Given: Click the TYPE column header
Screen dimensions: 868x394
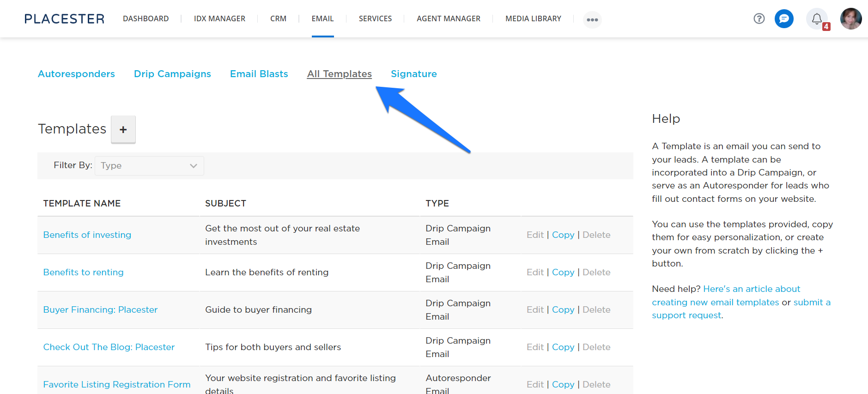Looking at the screenshot, I should (437, 203).
